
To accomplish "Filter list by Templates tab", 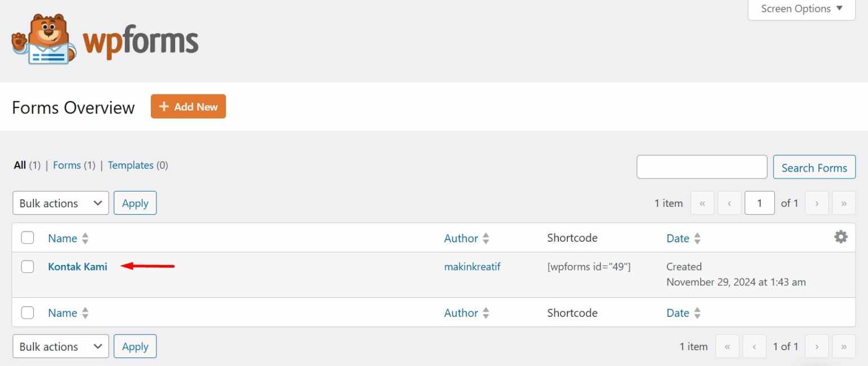I will point(131,165).
